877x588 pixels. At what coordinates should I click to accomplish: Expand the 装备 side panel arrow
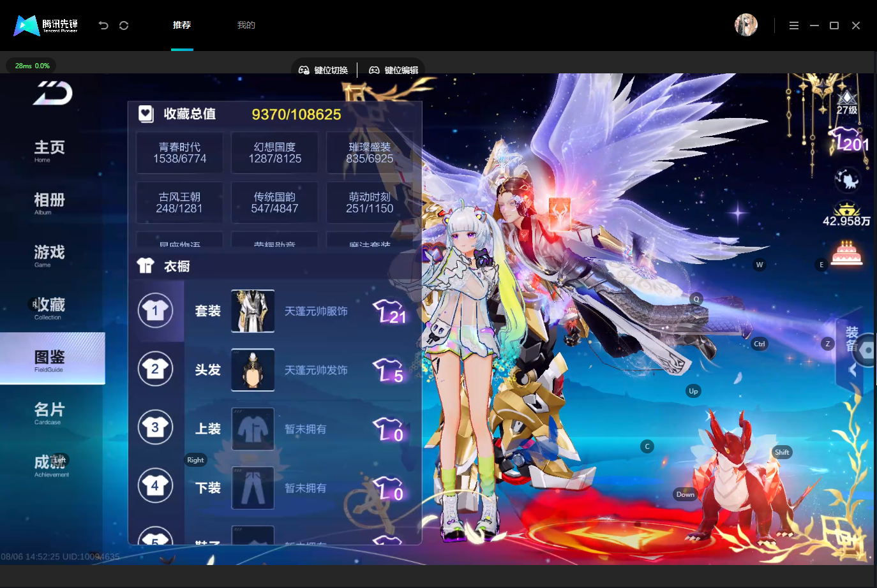point(852,369)
